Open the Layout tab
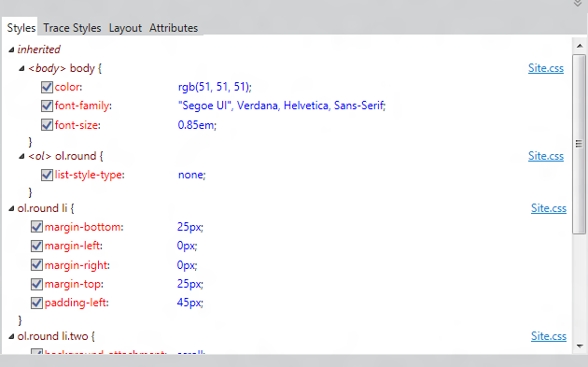The width and height of the screenshot is (588, 367). pyautogui.click(x=125, y=28)
